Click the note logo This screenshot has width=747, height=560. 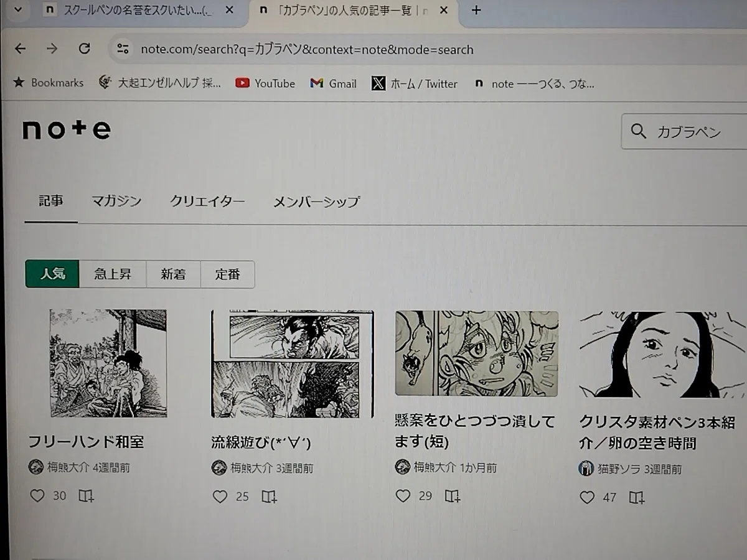tap(67, 129)
